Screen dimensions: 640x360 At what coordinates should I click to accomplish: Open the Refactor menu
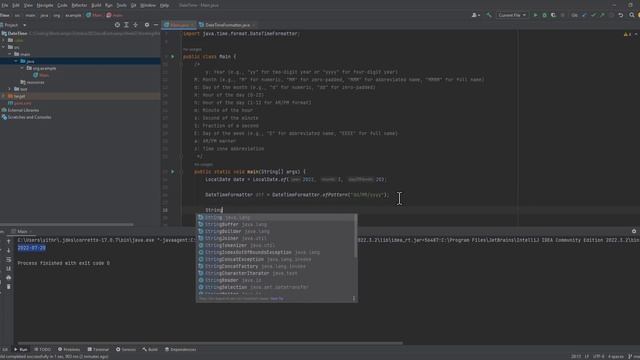(79, 5)
